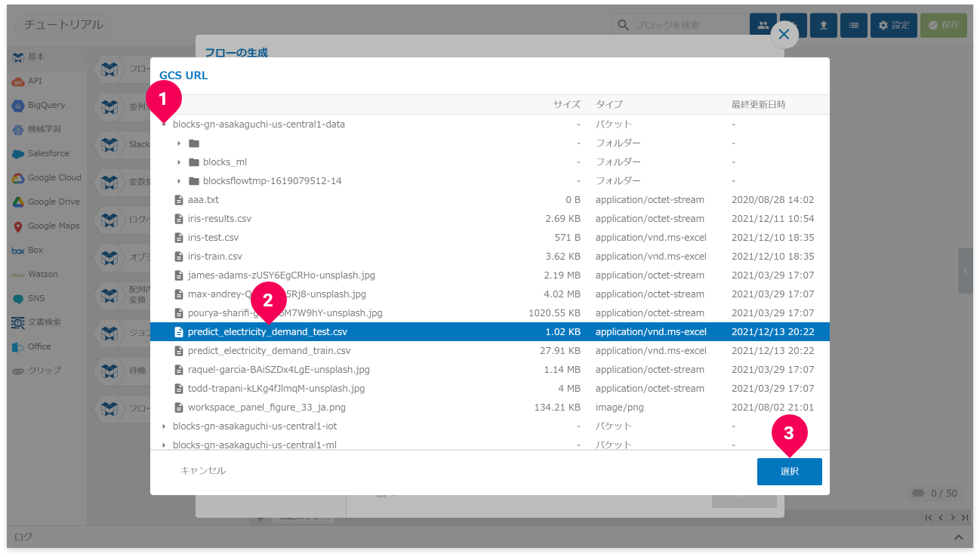980x557 pixels.
Task: Open the API block category
Action: click(x=47, y=82)
